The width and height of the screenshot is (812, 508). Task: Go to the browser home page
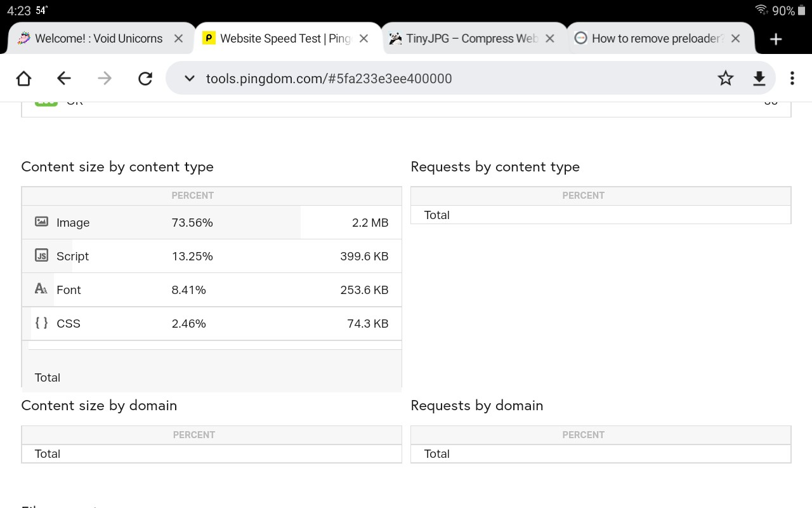(23, 78)
